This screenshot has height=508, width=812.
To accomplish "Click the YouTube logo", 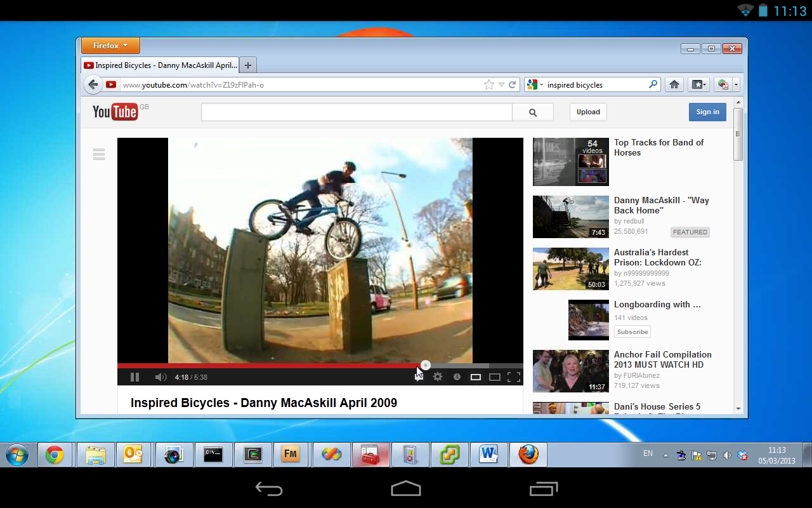I will coord(115,112).
